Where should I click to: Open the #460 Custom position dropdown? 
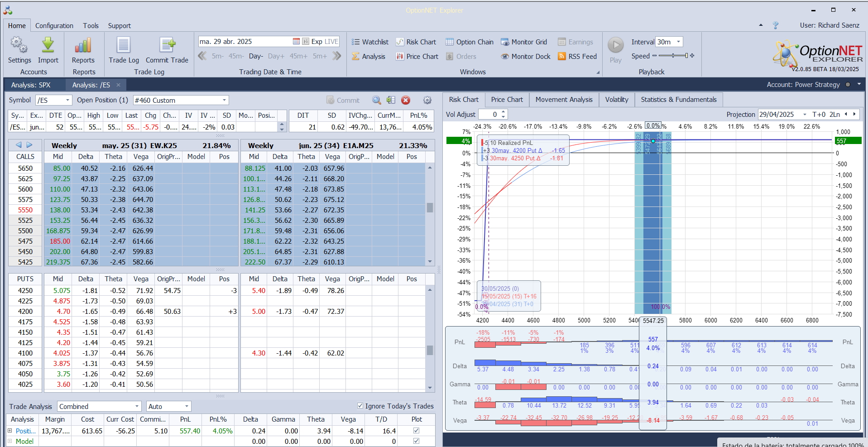point(224,100)
